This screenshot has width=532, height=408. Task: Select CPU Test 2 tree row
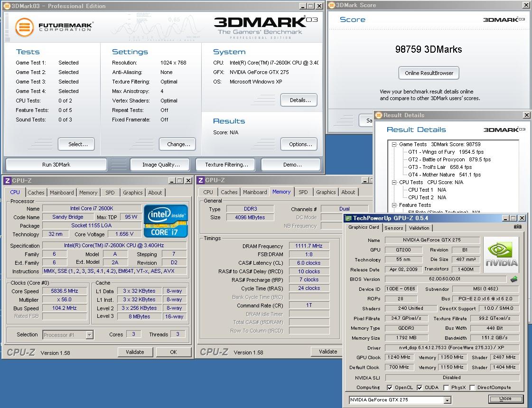coord(427,197)
